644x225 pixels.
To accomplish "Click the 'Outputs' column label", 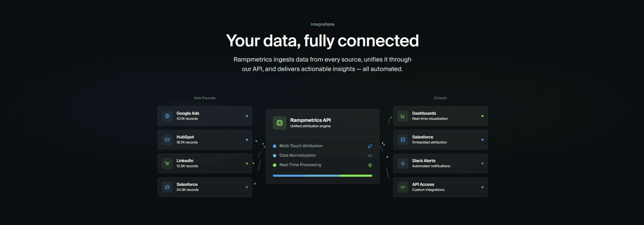I will pos(440,98).
